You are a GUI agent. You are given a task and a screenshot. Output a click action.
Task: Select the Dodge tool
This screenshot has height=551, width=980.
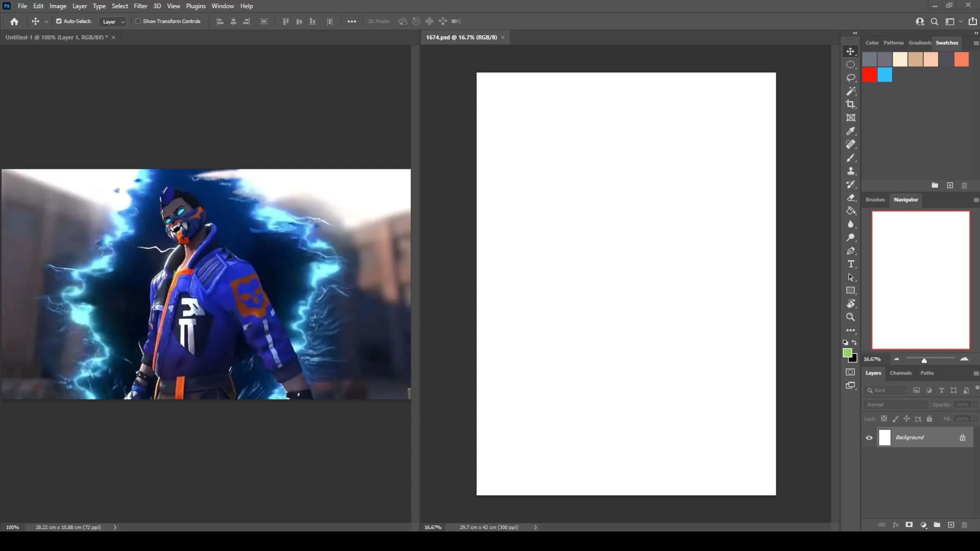pos(850,237)
